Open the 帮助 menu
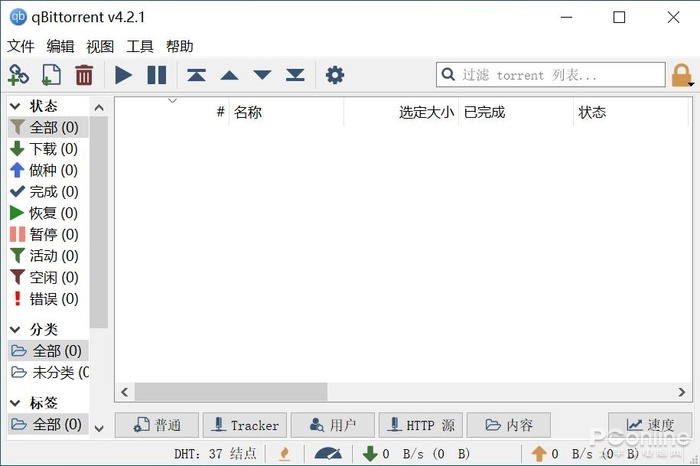 click(x=179, y=46)
